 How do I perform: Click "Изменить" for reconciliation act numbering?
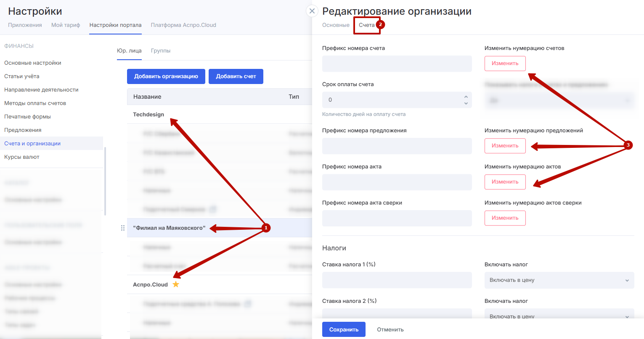505,218
